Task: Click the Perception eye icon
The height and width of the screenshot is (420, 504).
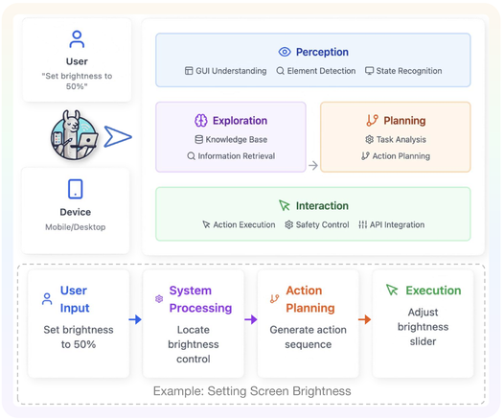Action: point(285,52)
